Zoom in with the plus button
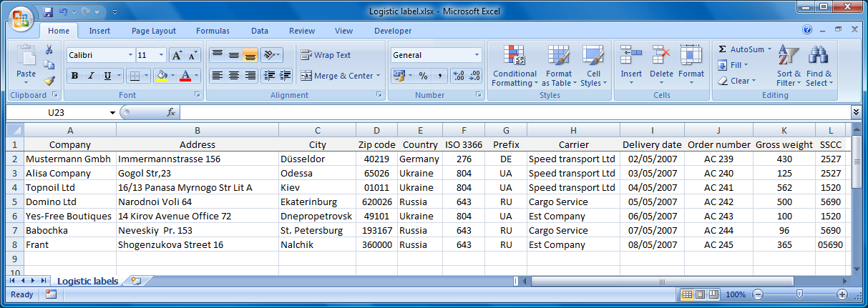 point(842,294)
